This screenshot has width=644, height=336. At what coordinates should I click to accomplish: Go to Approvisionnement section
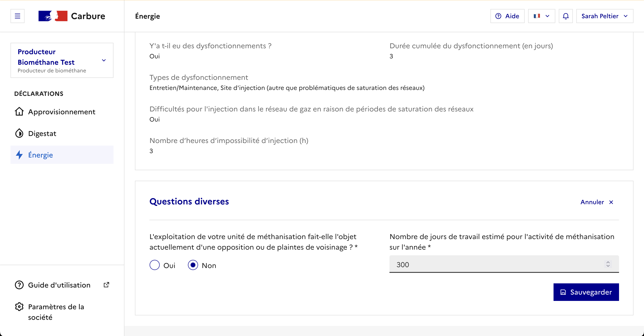coord(62,112)
